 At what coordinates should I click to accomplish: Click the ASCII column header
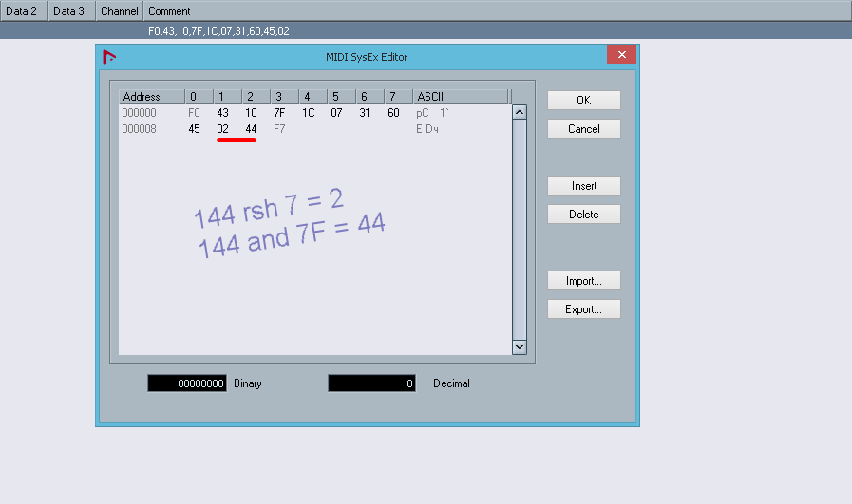click(x=461, y=97)
